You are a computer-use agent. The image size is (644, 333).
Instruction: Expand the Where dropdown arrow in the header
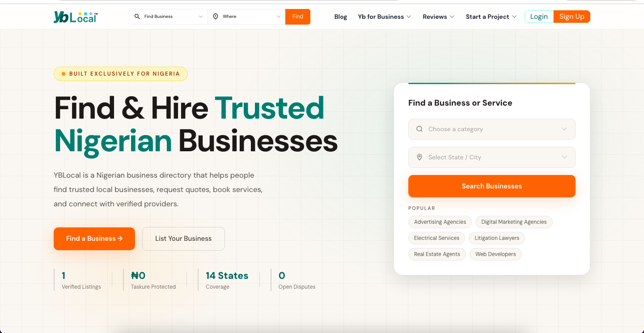tap(279, 17)
